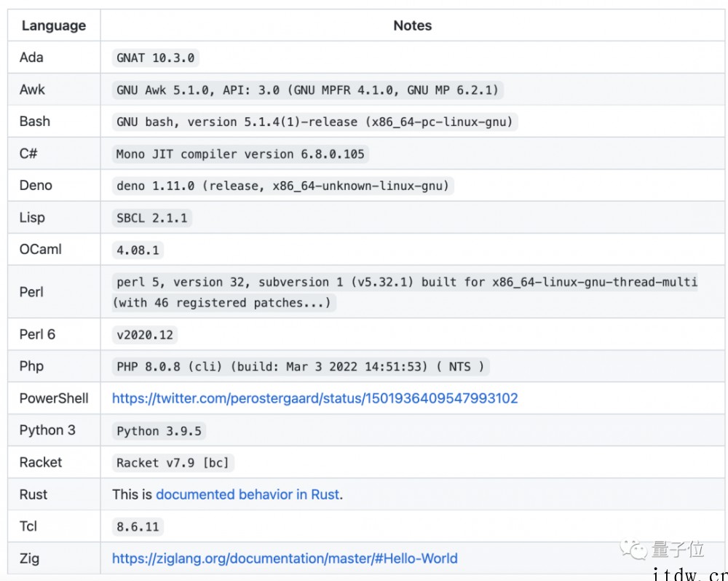Screen dimensions: 728x581
Task: Click the 'deno 1.11.0 (release' note
Action: tap(282, 186)
